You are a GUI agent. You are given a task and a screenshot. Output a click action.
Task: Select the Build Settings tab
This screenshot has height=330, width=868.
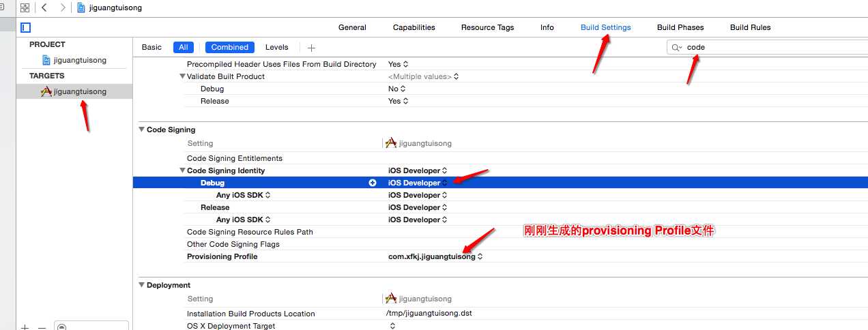point(606,27)
